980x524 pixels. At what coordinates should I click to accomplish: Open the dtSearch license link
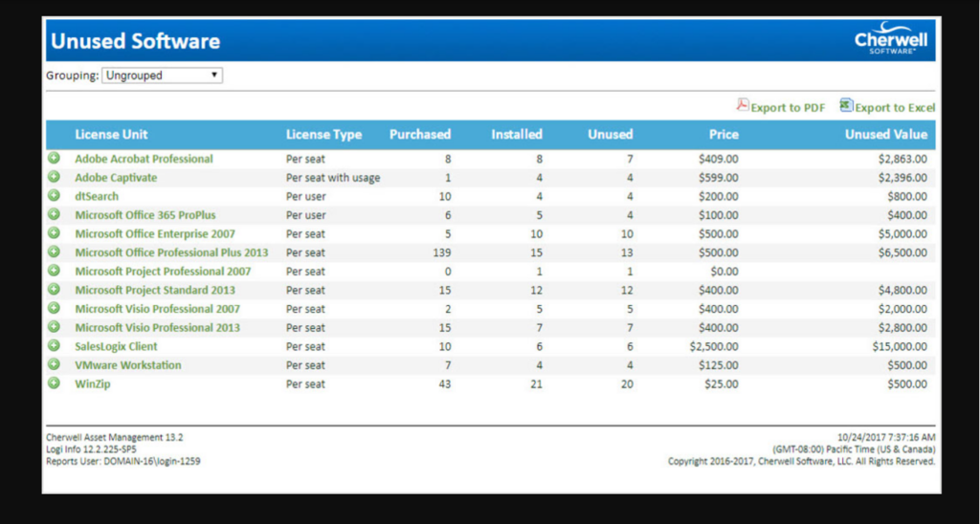[x=97, y=196]
